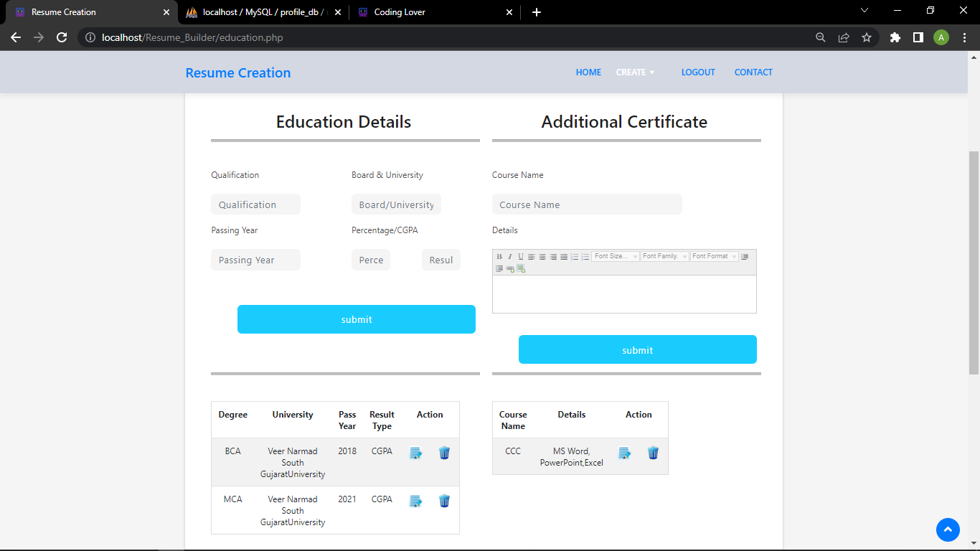The height and width of the screenshot is (551, 980).
Task: Submit the Additional Certificate form
Action: [638, 349]
